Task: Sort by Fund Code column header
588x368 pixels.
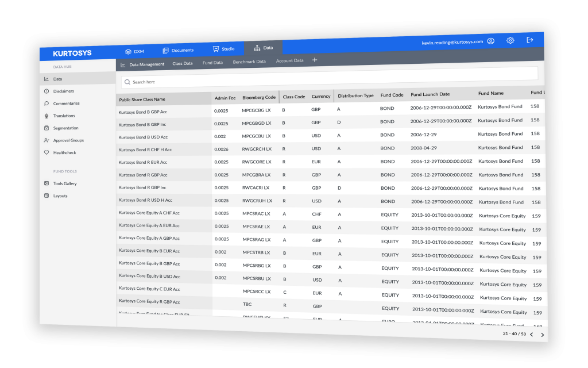Action: [x=392, y=95]
